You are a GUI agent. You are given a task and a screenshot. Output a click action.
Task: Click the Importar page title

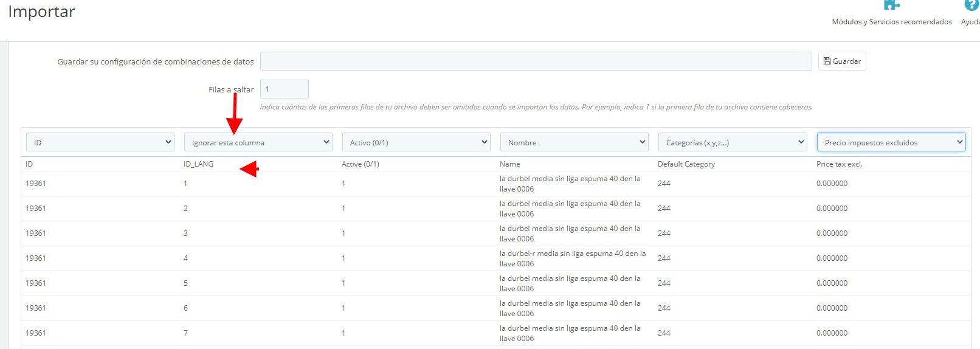click(x=41, y=12)
